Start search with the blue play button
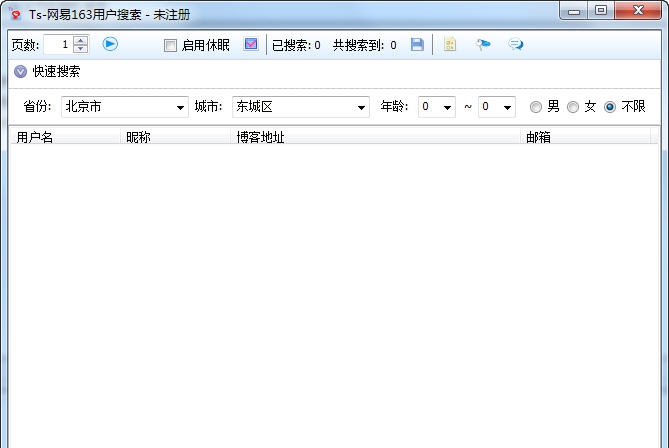Viewport: 669px width, 448px height. [110, 44]
